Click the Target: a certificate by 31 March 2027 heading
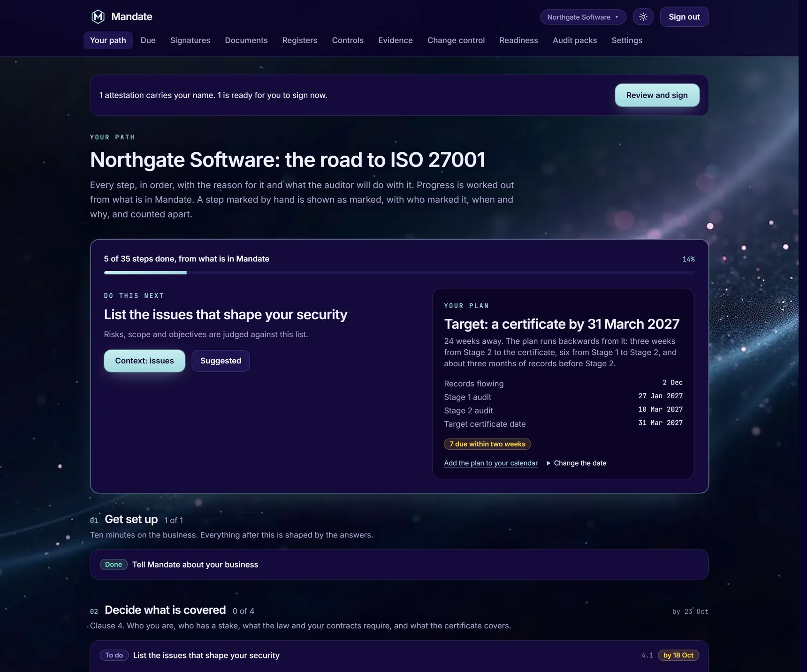This screenshot has width=807, height=672. click(562, 324)
